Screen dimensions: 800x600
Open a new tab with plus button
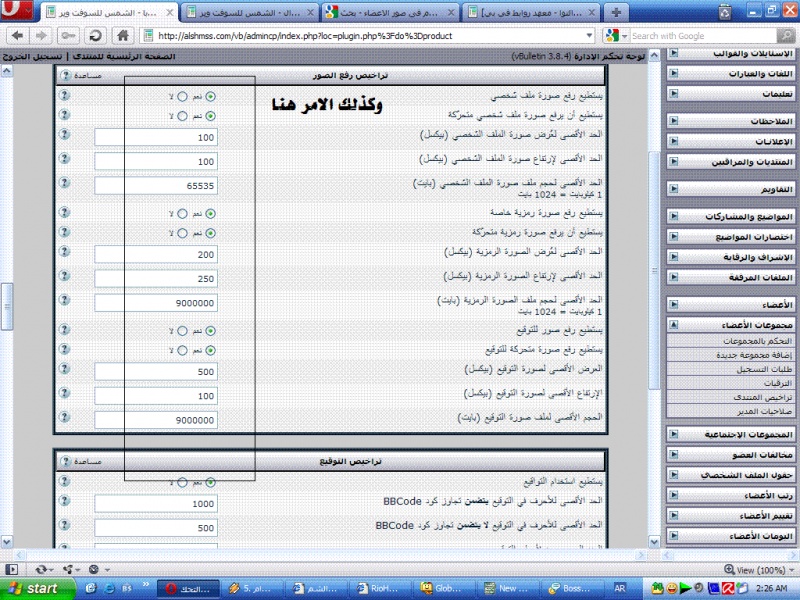point(617,13)
